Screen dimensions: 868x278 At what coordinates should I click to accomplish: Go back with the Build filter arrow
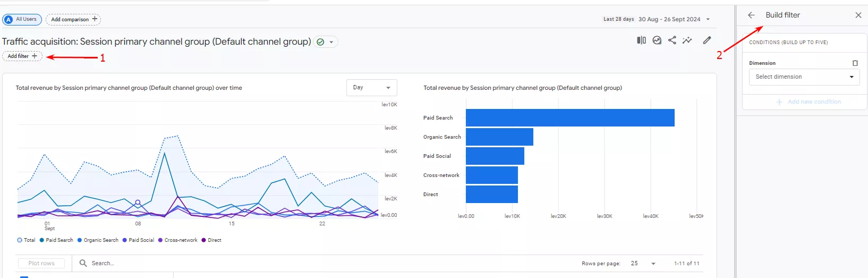click(x=751, y=15)
